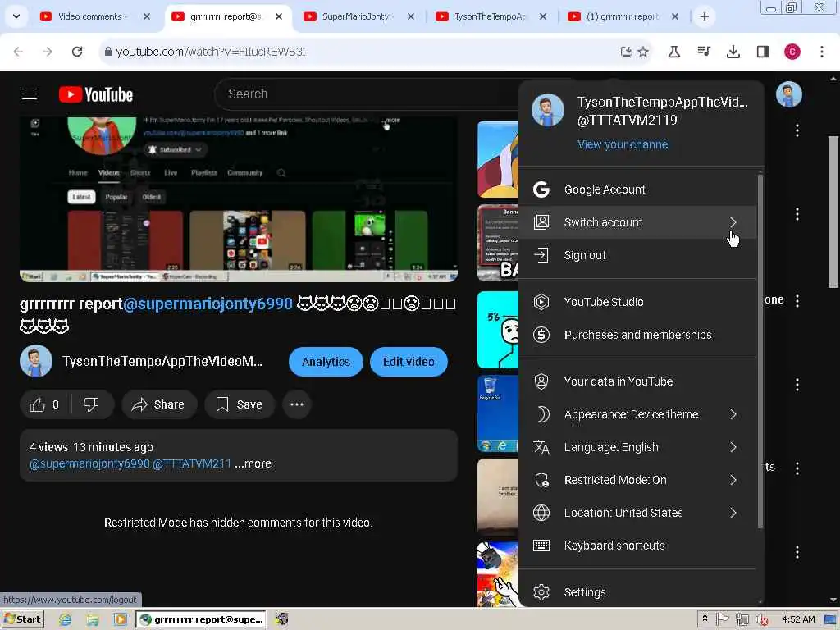Open Purchases and memberships
The height and width of the screenshot is (630, 840).
[x=637, y=335]
